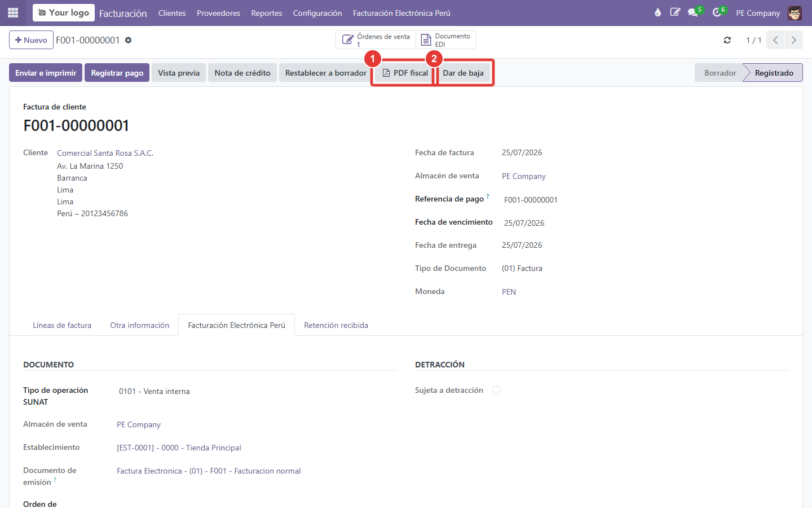Click address line Av. La Marina 1250

(90, 166)
